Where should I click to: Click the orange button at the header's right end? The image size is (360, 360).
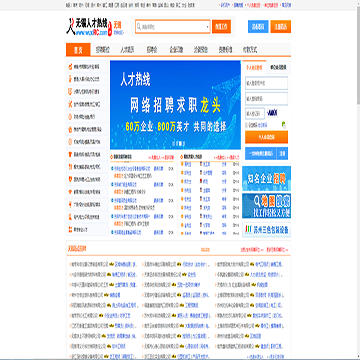(x=281, y=27)
